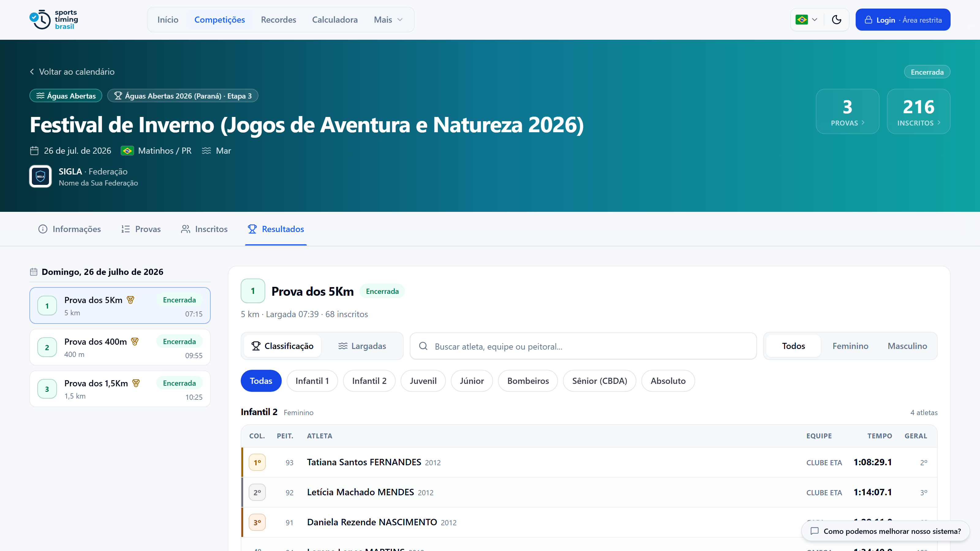The width and height of the screenshot is (980, 551).
Task: Select Competições in the top menu
Action: pyautogui.click(x=220, y=20)
